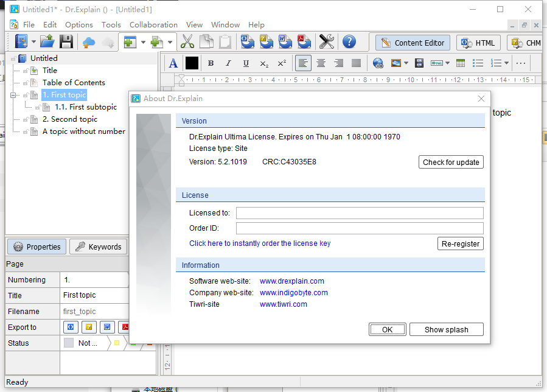Click the scissors Cut icon
Image resolution: width=547 pixels, height=392 pixels.
click(187, 42)
